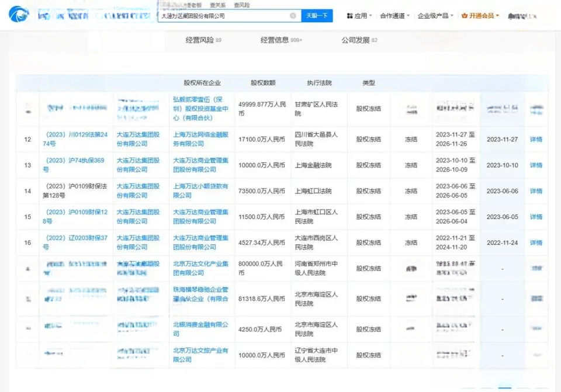Screen dimensions: 561x392
Task: View 详情 for the 2023-06-05 row
Action: pos(536,217)
